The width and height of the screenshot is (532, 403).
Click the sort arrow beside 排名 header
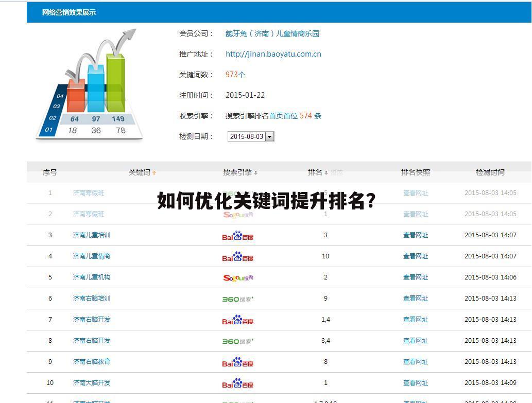pos(326,173)
